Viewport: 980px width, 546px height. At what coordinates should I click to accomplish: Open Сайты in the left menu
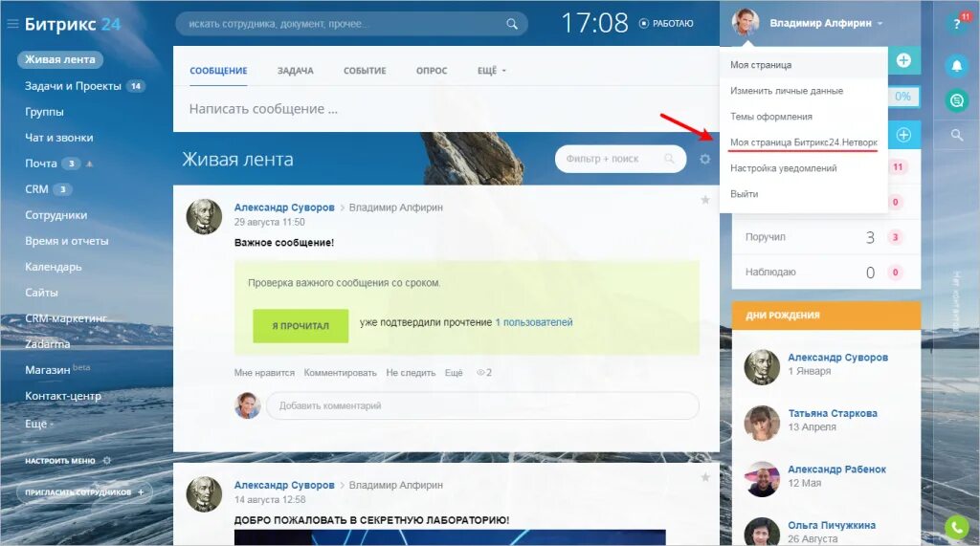(41, 293)
